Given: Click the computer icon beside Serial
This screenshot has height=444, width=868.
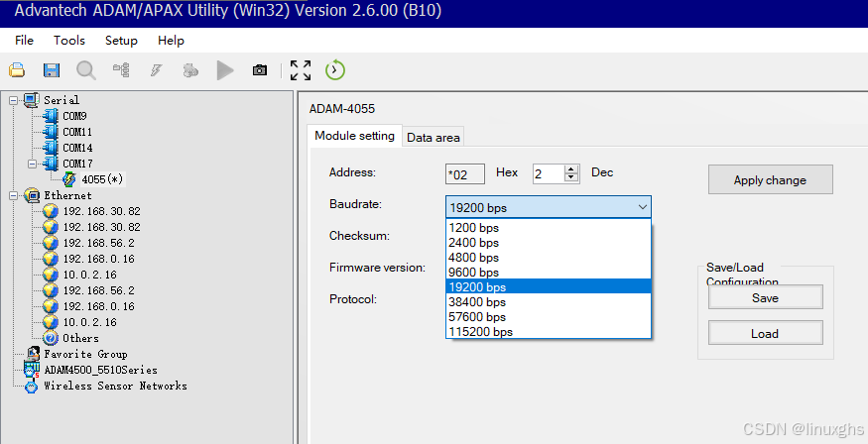Looking at the screenshot, I should (32, 100).
